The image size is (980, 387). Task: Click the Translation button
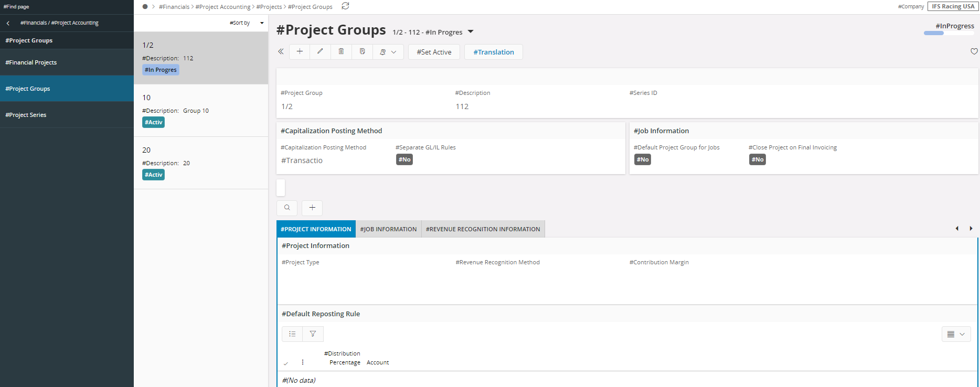tap(493, 52)
